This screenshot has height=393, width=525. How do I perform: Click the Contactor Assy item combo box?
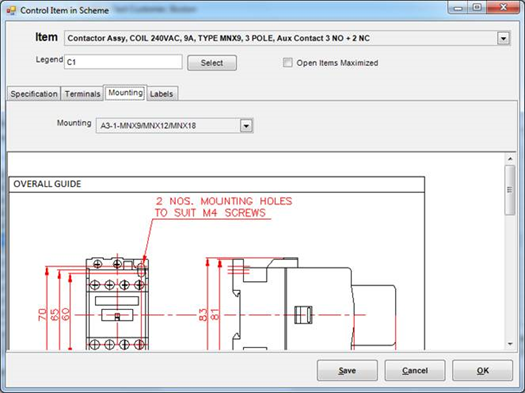click(x=287, y=38)
